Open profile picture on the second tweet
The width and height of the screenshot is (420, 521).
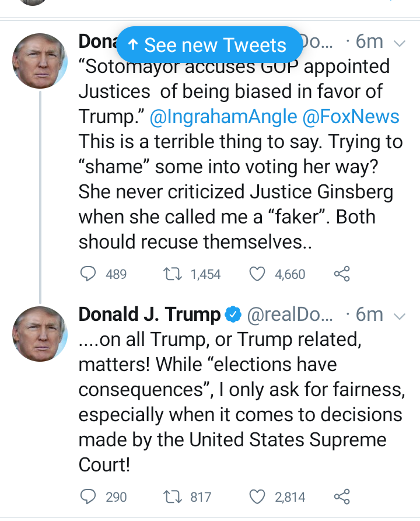(40, 333)
